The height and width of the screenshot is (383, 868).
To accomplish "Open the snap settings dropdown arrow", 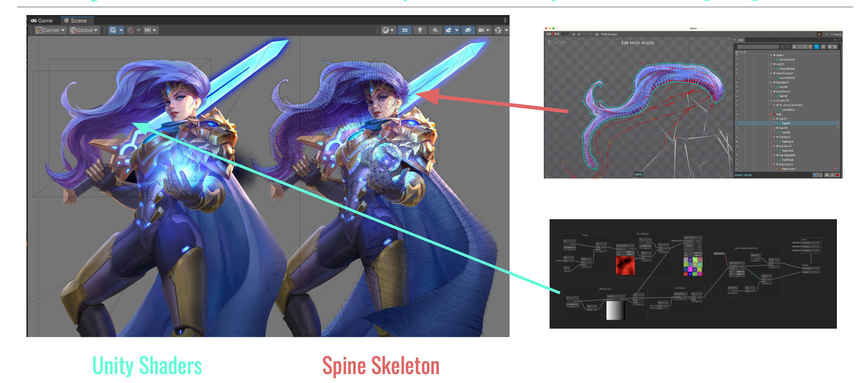I will [x=139, y=31].
